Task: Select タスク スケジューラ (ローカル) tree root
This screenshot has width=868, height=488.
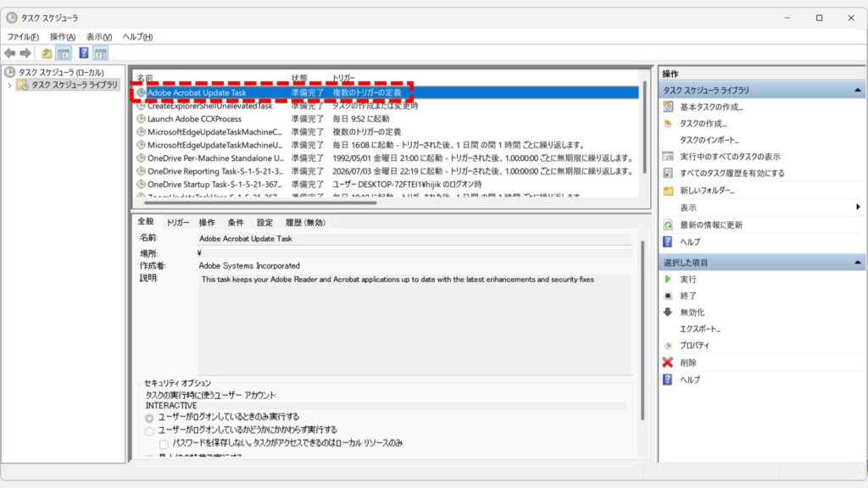Action: point(61,73)
